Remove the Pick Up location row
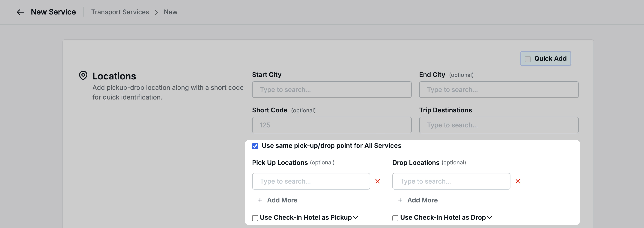 (x=378, y=181)
